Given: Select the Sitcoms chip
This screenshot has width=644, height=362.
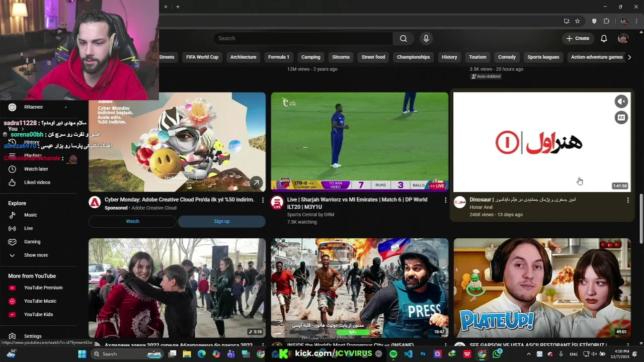Looking at the screenshot, I should click(x=341, y=57).
